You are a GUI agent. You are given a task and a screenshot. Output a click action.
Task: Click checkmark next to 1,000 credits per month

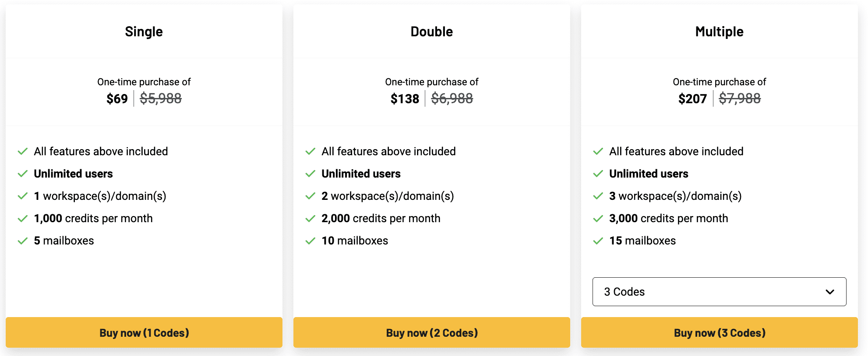coord(23,219)
